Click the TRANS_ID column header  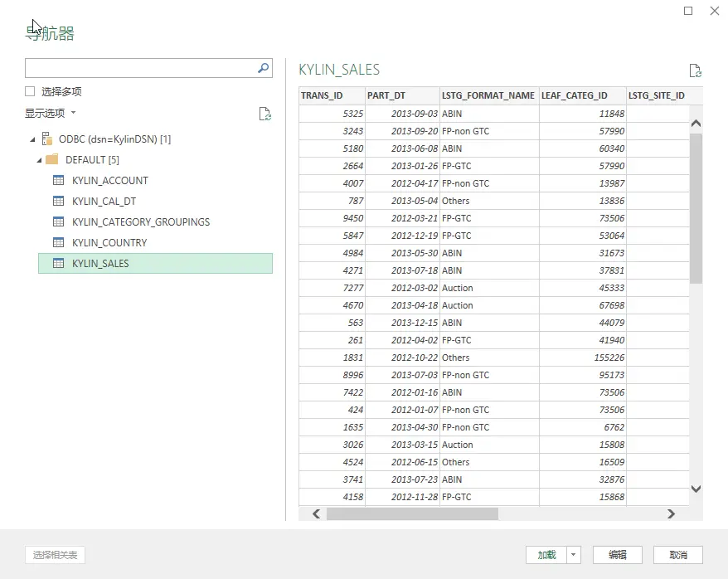pos(332,95)
